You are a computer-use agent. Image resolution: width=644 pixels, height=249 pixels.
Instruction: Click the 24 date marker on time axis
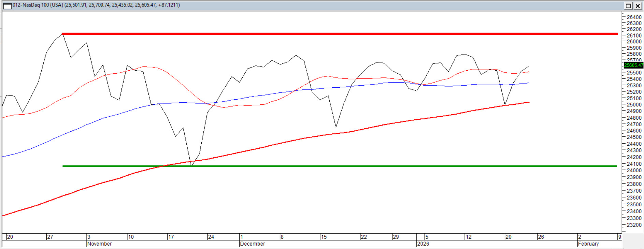coord(211,237)
